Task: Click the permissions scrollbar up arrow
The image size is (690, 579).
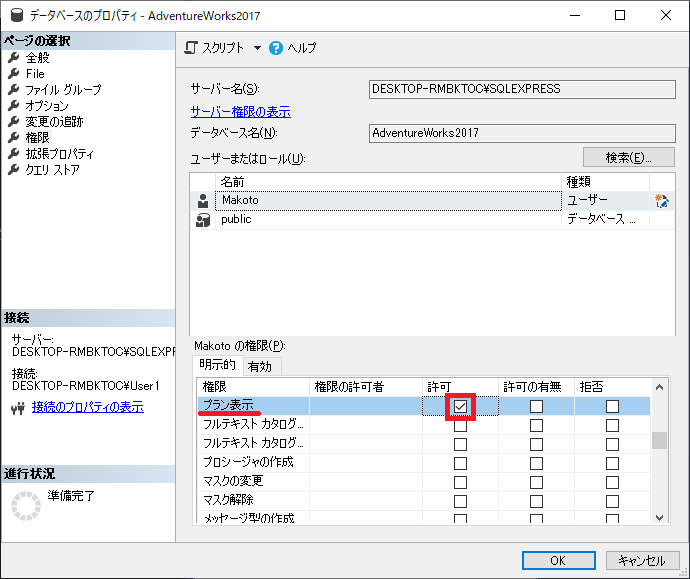Action: pos(659,387)
